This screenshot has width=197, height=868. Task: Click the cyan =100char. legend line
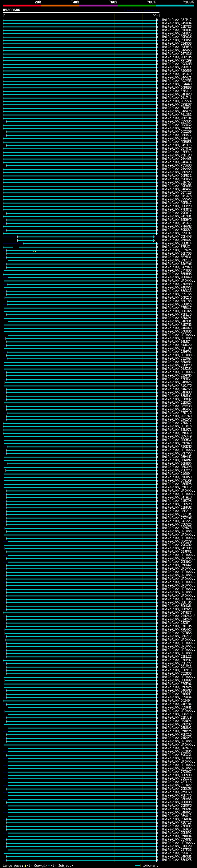[138, 866]
